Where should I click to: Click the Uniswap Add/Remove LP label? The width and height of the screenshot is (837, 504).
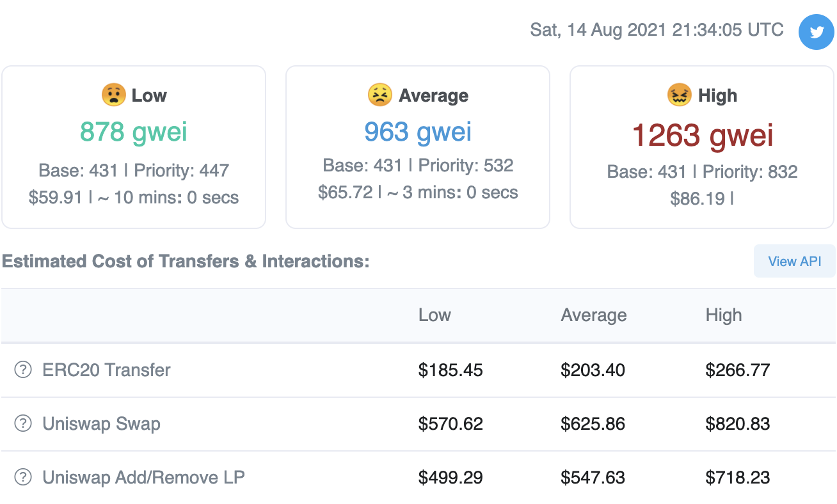143,477
